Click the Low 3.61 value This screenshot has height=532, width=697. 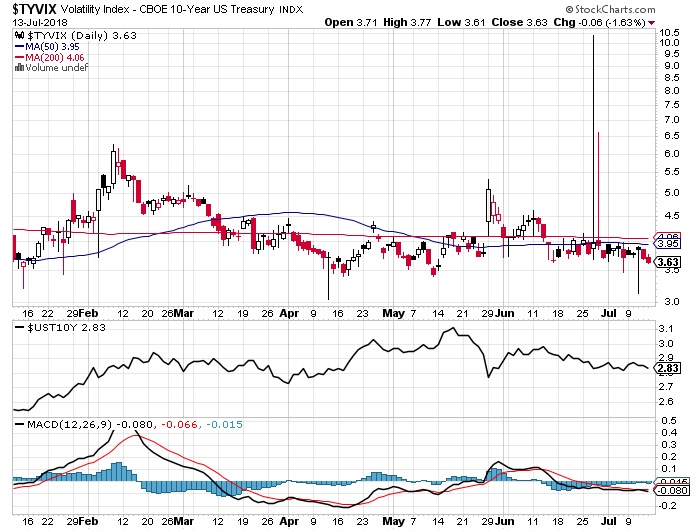pos(461,22)
